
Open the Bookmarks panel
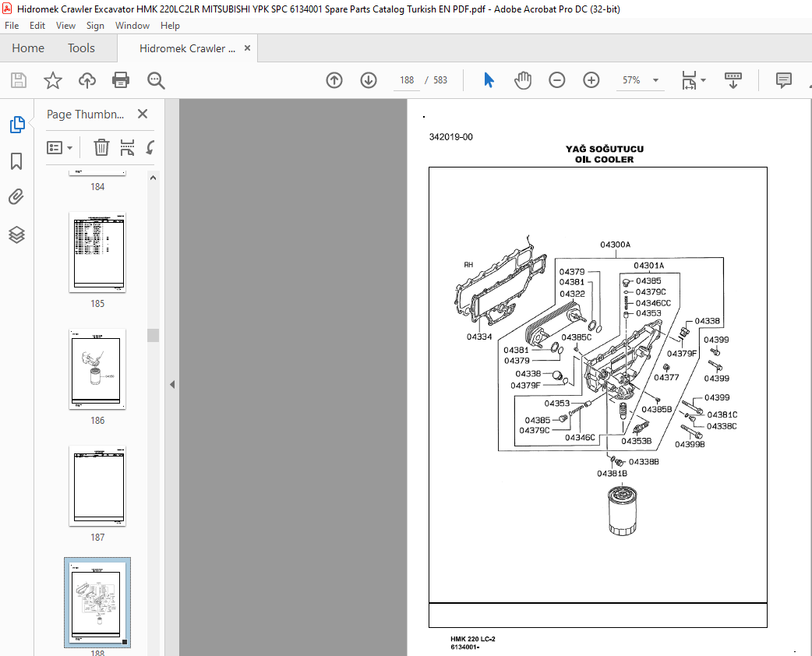click(16, 161)
